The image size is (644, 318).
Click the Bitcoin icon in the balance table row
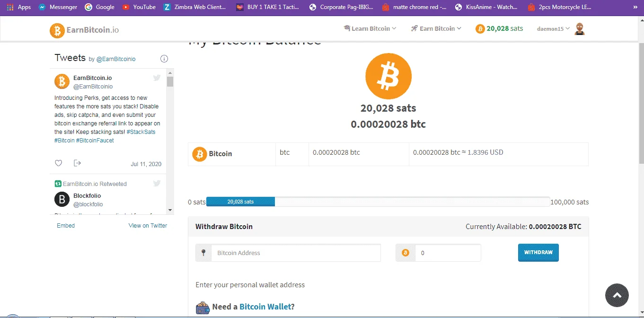tap(200, 154)
